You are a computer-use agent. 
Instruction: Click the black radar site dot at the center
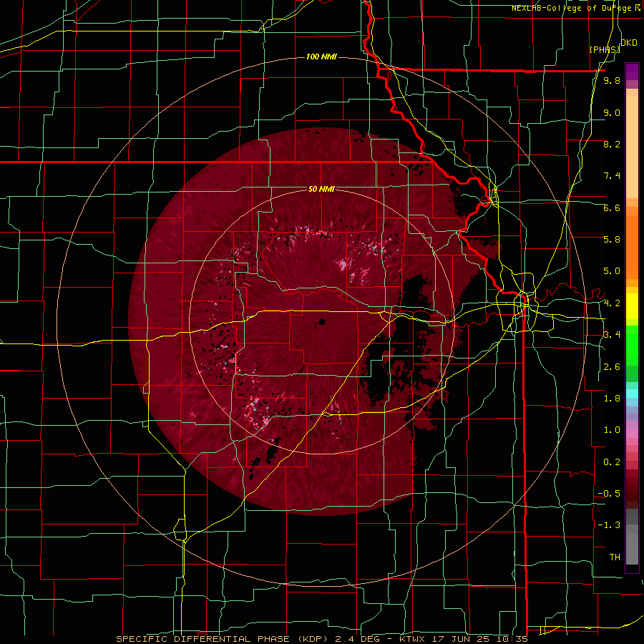322,321
